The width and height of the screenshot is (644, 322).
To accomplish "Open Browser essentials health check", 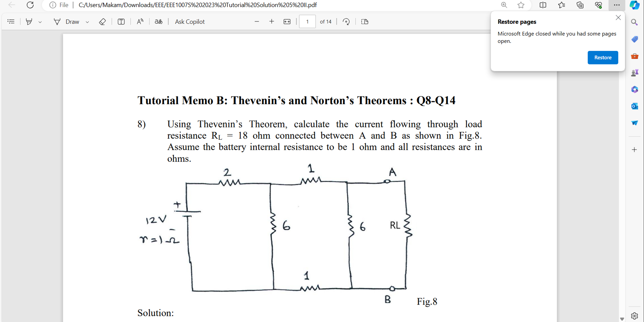I will click(x=599, y=5).
